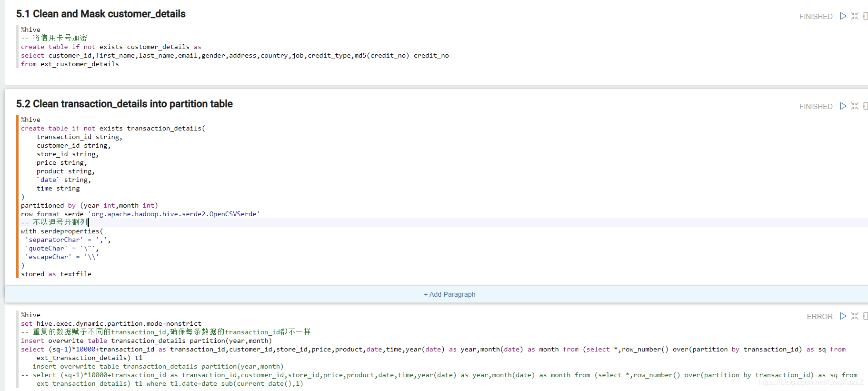Hide editor of 5.1 customer_details paragraph
The image size is (868, 391).
point(855,16)
